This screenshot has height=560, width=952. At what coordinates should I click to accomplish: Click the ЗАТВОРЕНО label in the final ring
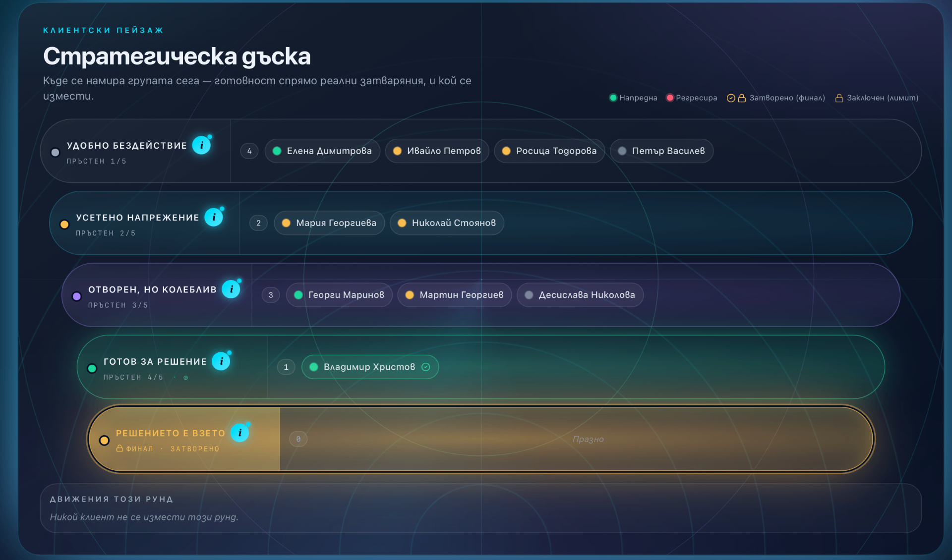click(x=195, y=449)
